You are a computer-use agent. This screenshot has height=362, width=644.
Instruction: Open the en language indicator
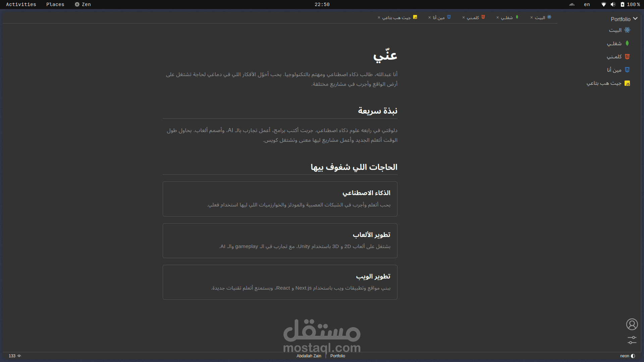pos(587,4)
